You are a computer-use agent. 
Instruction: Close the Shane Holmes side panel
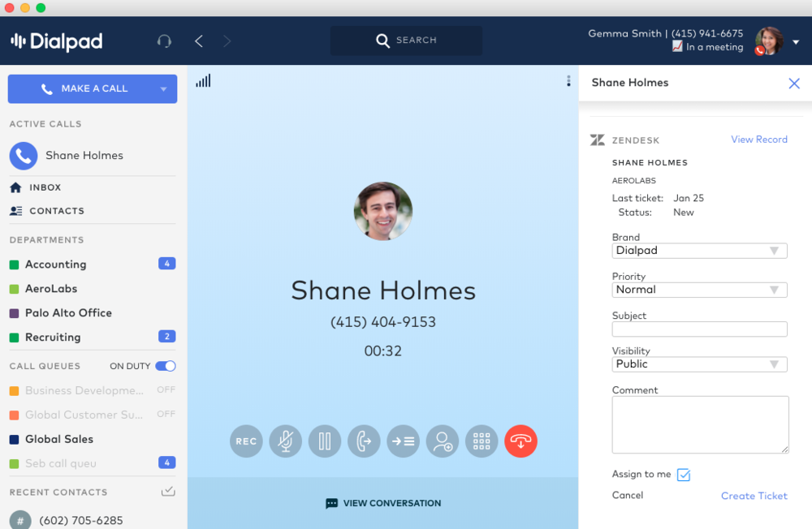coord(794,84)
